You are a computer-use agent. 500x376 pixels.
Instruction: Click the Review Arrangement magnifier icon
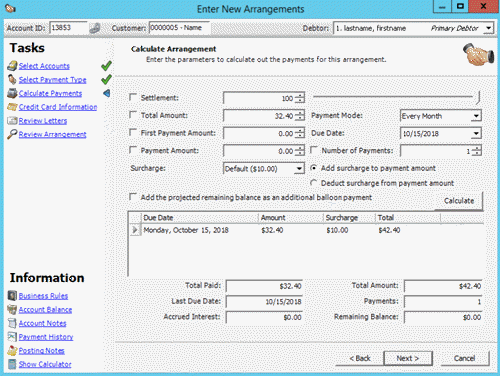[x=12, y=134]
